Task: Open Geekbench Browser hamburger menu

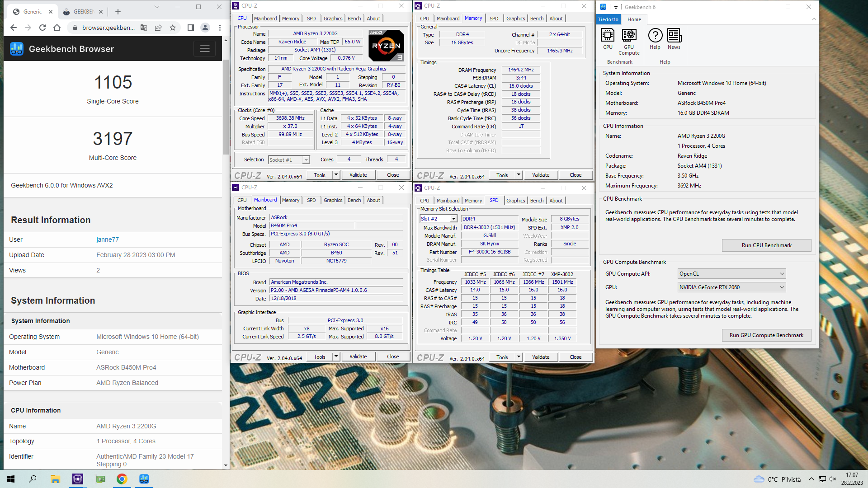Action: pyautogui.click(x=205, y=49)
